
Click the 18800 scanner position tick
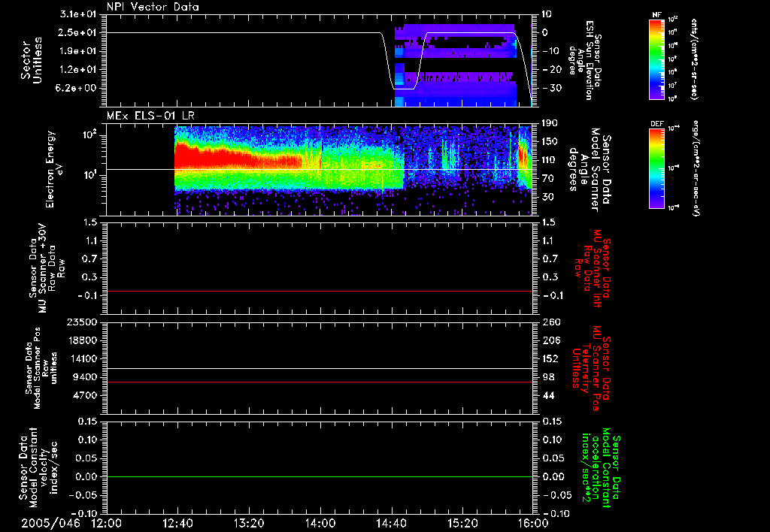click(82, 340)
